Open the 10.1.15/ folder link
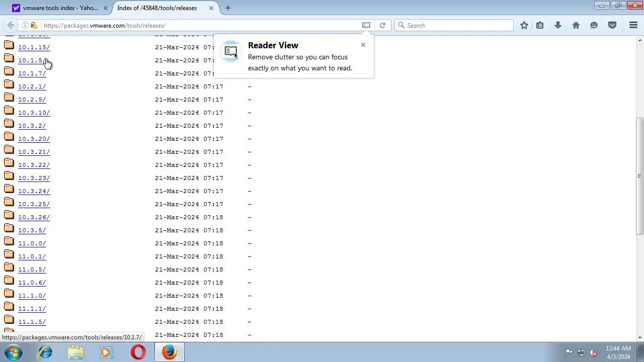The height and width of the screenshot is (362, 644). pyautogui.click(x=34, y=47)
